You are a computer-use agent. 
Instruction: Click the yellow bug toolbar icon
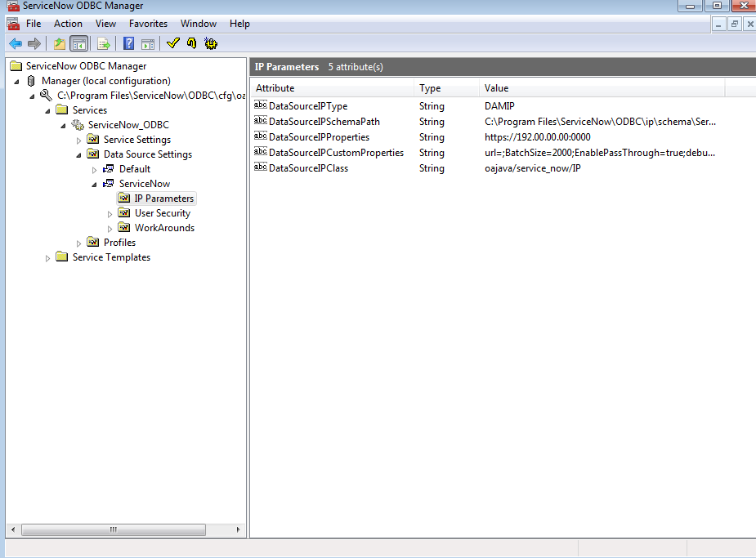211,43
